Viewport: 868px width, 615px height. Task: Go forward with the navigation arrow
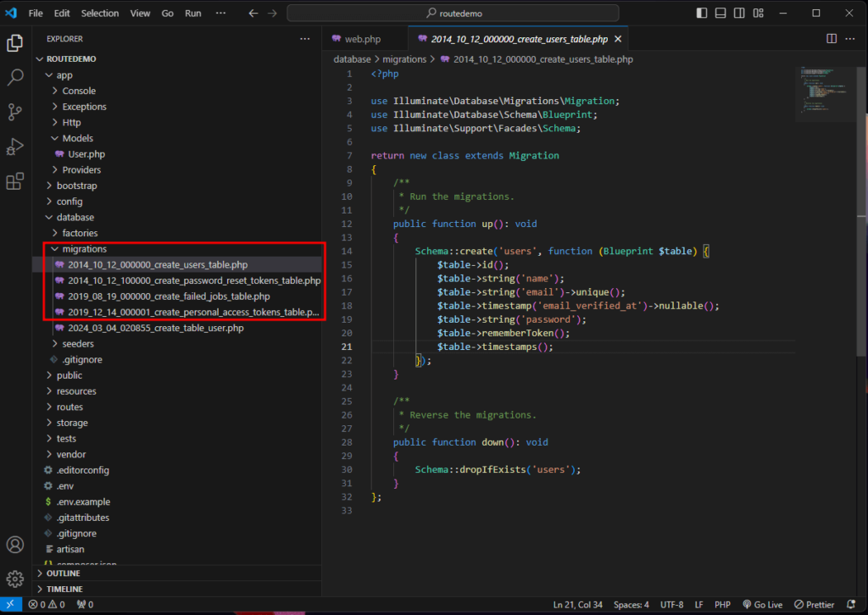pyautogui.click(x=272, y=14)
